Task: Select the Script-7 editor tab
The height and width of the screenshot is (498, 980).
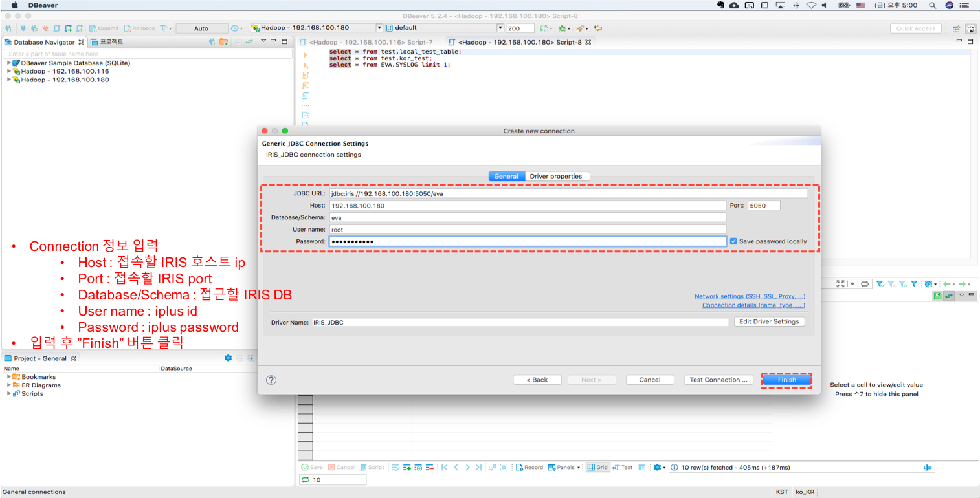Action: [366, 42]
